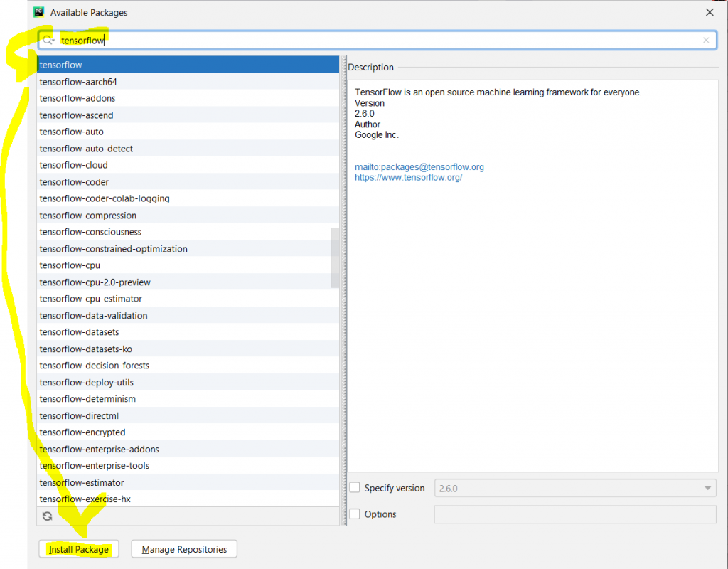This screenshot has width=728, height=569.
Task: Click the PyCharm icon in the title bar
Action: 38,12
